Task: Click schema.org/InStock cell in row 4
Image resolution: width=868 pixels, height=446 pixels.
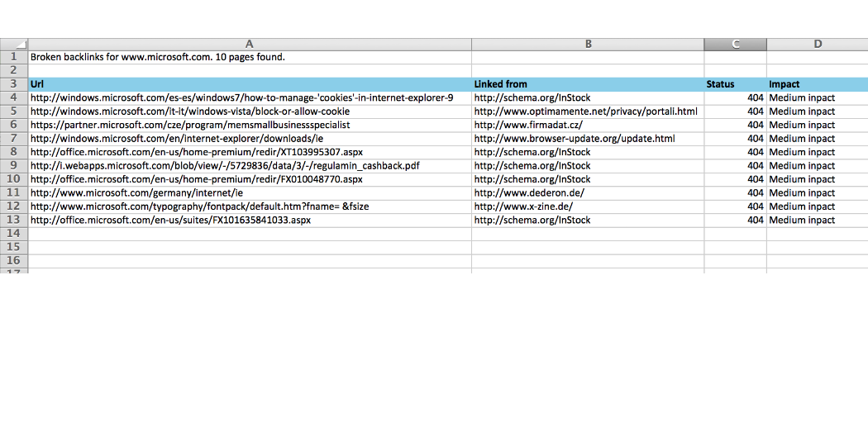Action: pos(588,98)
